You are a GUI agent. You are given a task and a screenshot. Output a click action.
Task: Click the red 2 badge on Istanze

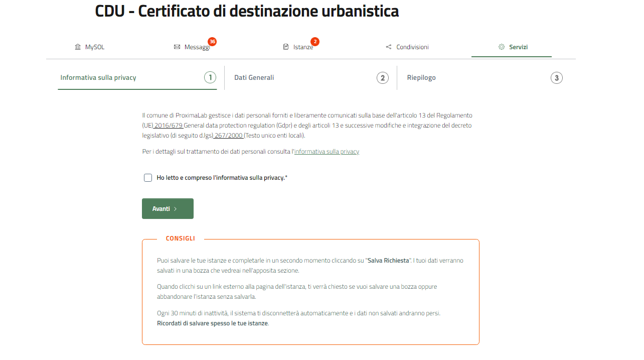click(315, 42)
